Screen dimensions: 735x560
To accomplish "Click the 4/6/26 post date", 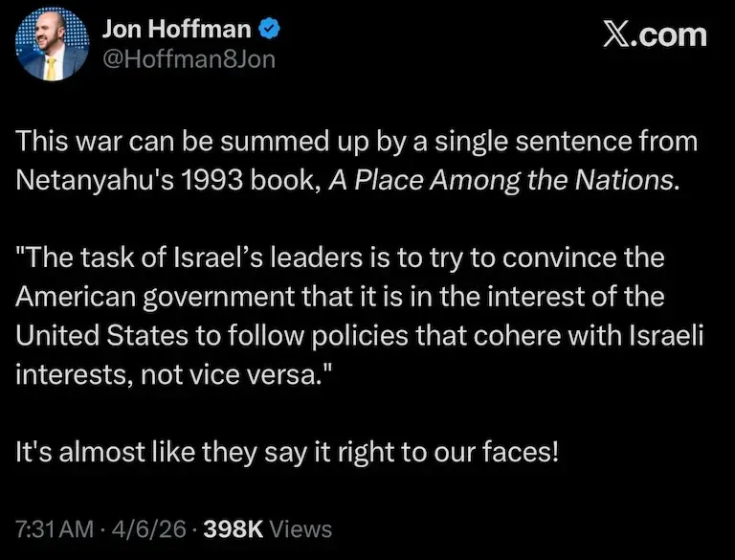I will [x=142, y=528].
